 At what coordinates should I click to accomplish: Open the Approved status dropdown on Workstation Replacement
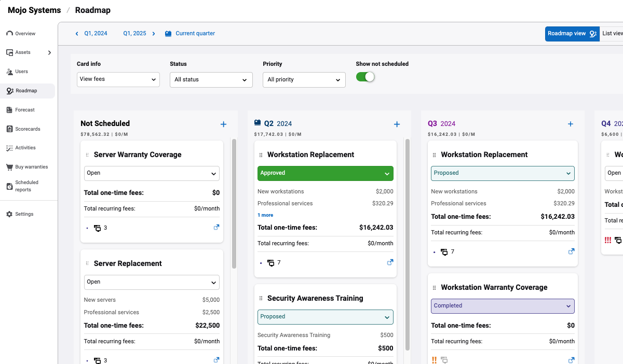tap(325, 173)
